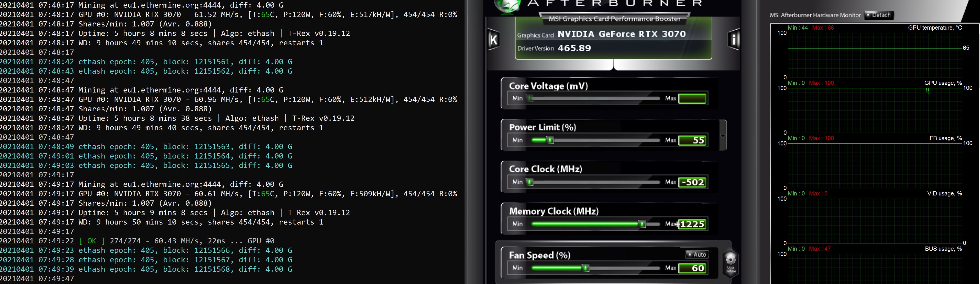Click 'MSI Graphics Card Performance Booster' subtitle
980x284 pixels.
(614, 19)
